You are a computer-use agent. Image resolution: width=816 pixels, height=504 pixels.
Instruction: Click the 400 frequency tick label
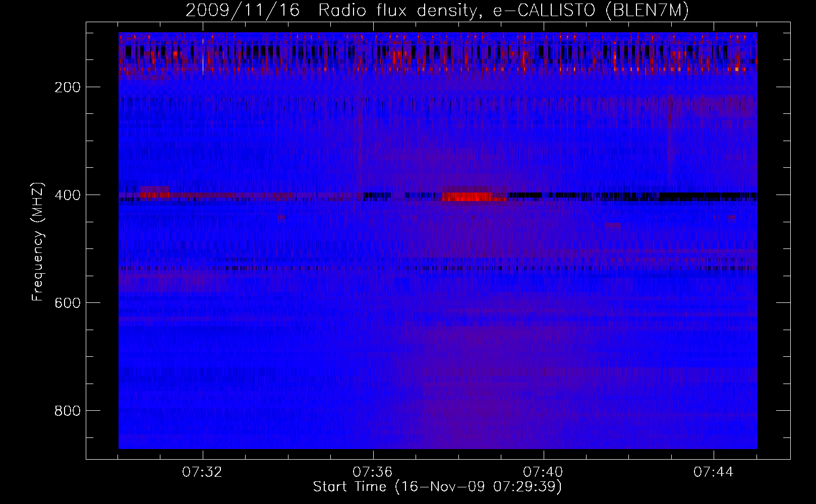point(68,195)
